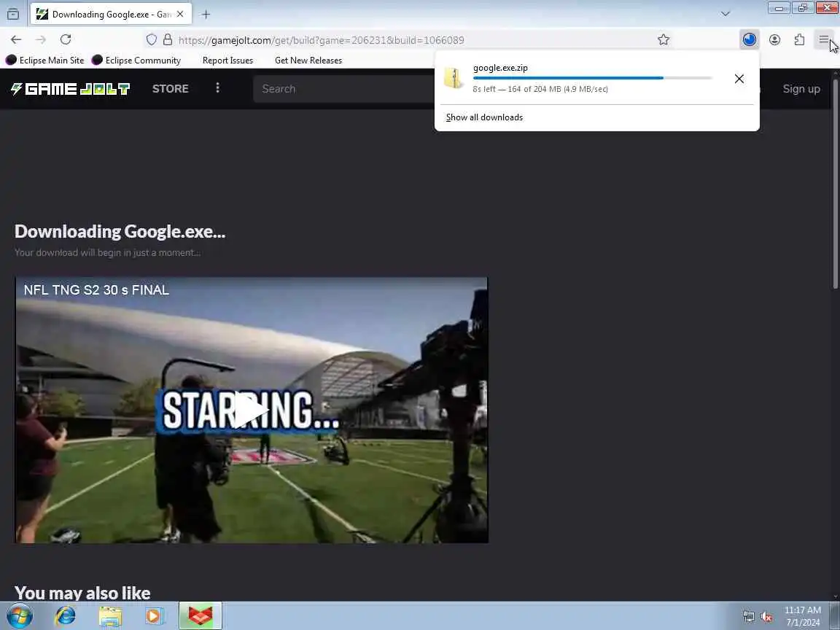Show all downloads
840x630 pixels.
pyautogui.click(x=484, y=117)
